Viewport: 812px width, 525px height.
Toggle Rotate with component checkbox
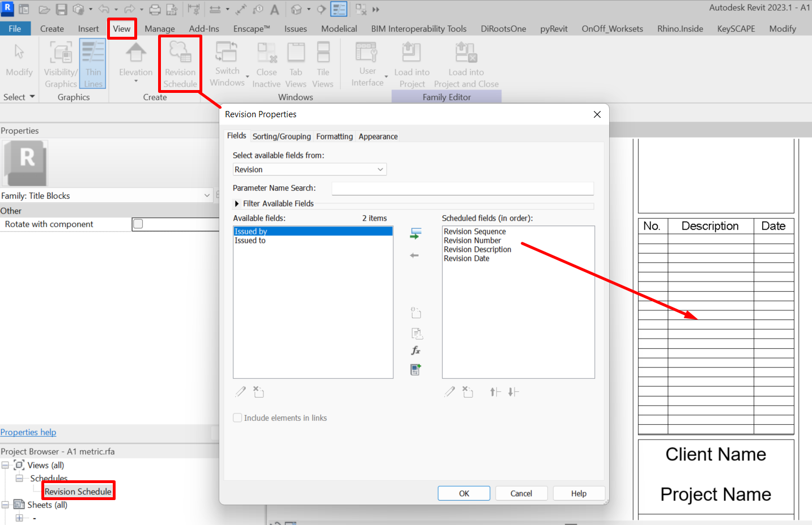138,224
